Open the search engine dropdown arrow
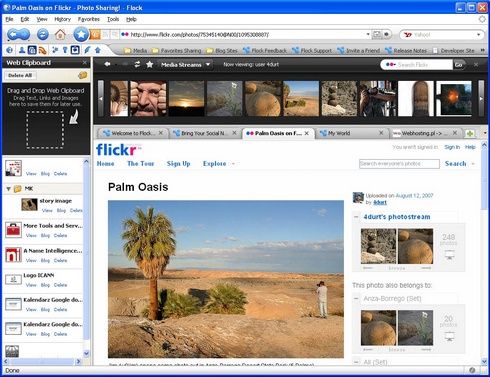The image size is (490, 377). pos(479,34)
